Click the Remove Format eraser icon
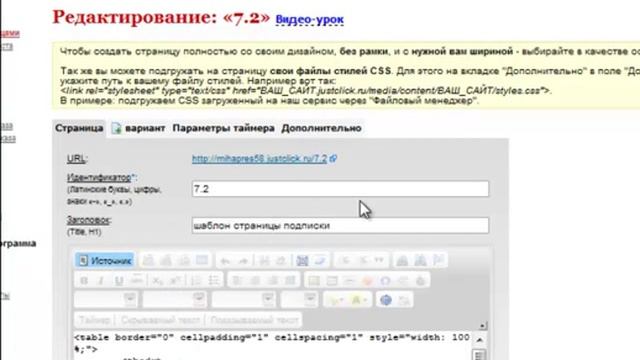This screenshot has width=640, height=360. pyautogui.click(x=320, y=260)
